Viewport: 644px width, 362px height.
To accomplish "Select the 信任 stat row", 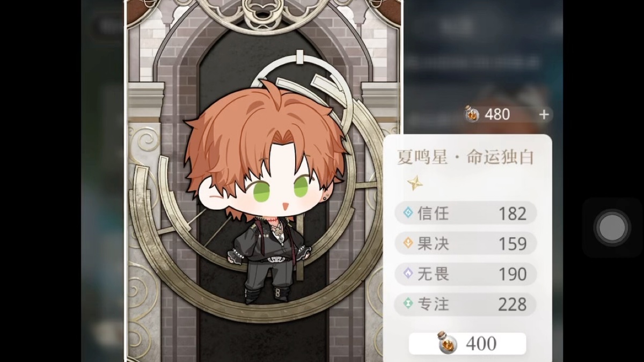I will pos(466,213).
